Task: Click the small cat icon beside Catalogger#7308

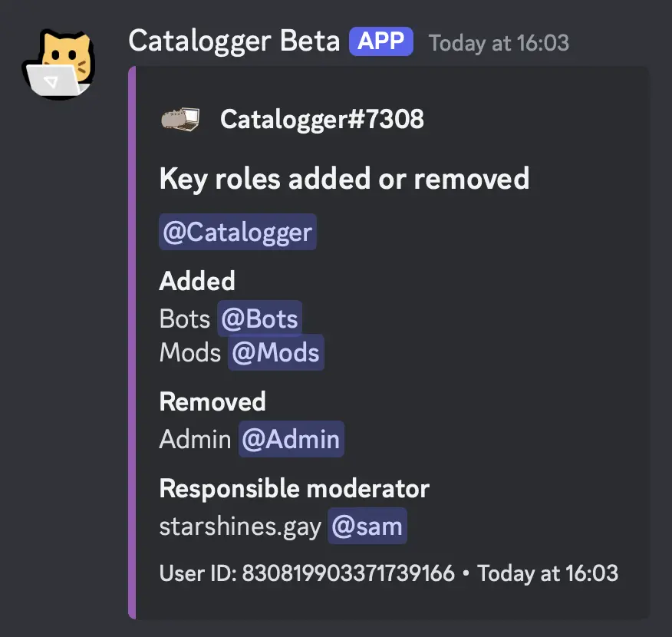Action: pyautogui.click(x=180, y=119)
